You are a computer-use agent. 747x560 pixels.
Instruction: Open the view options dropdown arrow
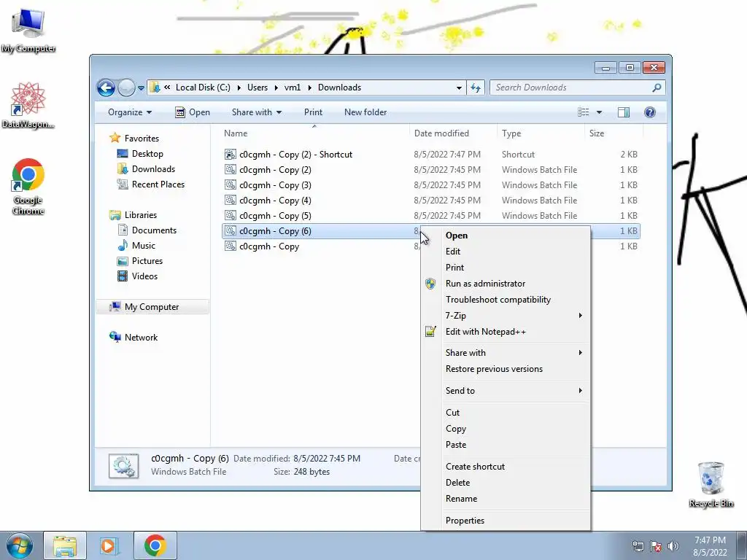[599, 112]
